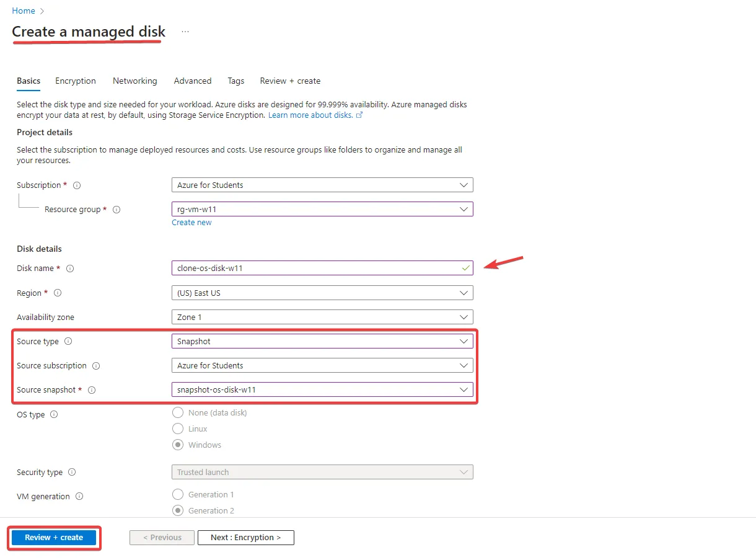This screenshot has height=560, width=756.
Task: Click the Security type info icon
Action: click(72, 472)
